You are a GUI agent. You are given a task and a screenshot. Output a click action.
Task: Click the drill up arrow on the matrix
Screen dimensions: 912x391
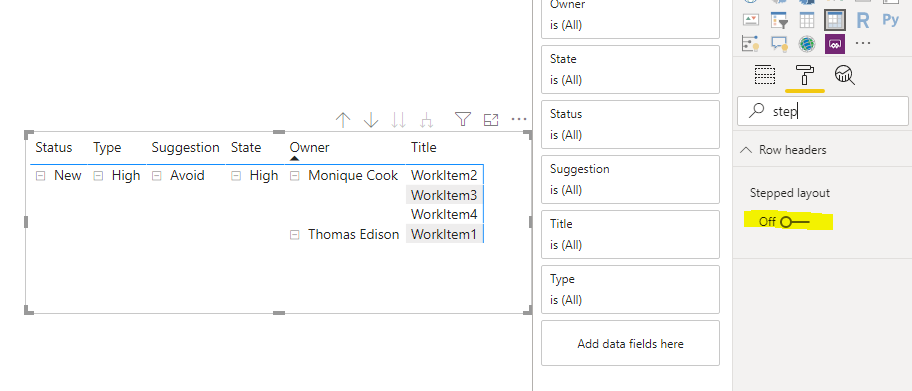(x=343, y=120)
